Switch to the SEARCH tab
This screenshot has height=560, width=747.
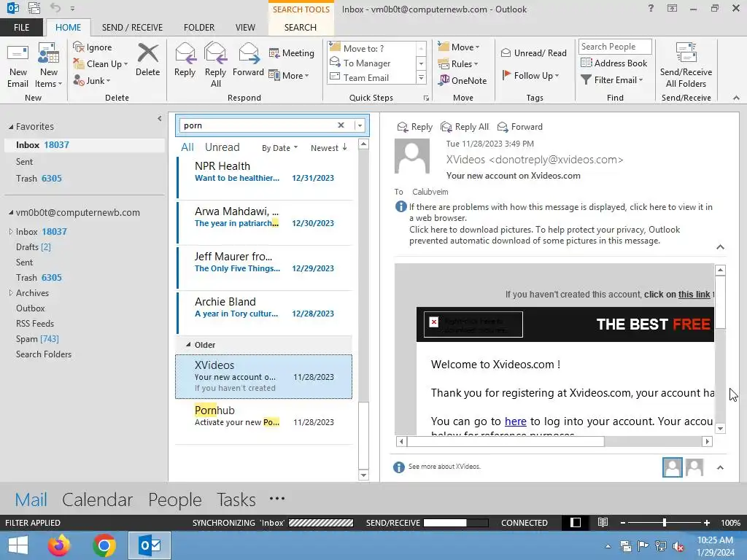click(x=300, y=27)
